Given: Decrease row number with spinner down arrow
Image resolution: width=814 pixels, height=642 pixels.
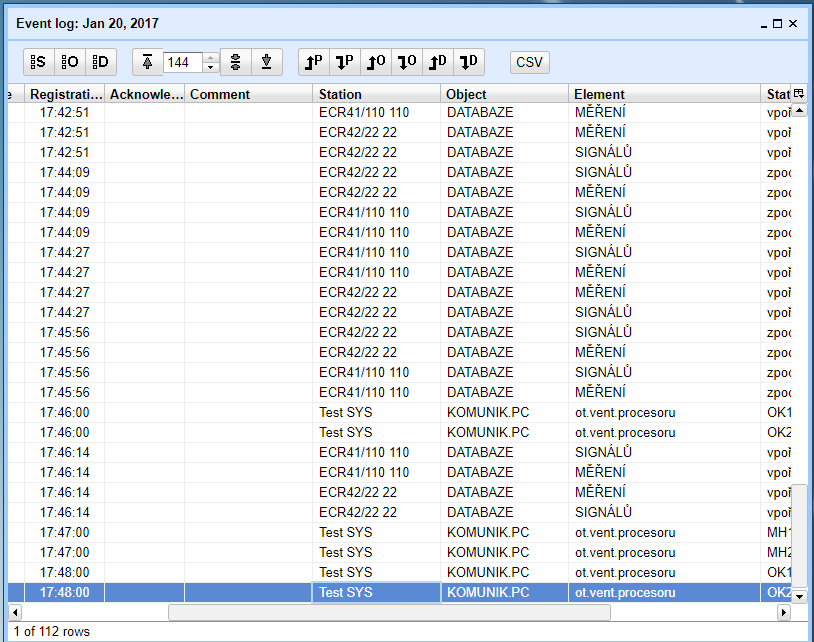Looking at the screenshot, I should click(x=210, y=67).
